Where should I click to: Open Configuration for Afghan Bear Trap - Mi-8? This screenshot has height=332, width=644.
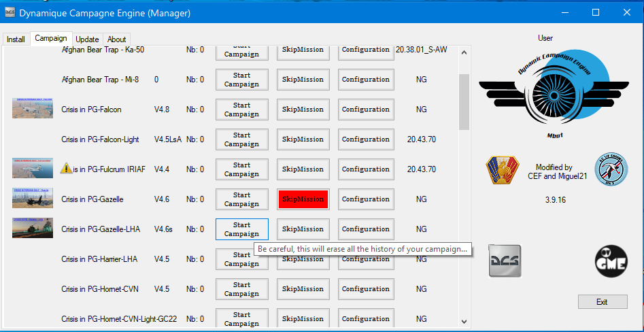pos(366,80)
